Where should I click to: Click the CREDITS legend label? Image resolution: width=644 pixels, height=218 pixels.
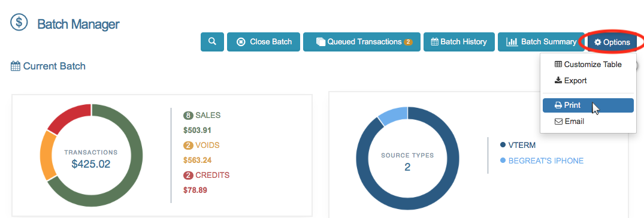pos(212,175)
